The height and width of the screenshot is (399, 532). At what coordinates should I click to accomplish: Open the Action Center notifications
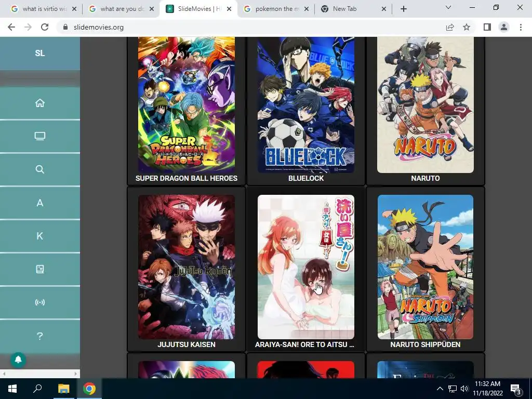(516, 389)
